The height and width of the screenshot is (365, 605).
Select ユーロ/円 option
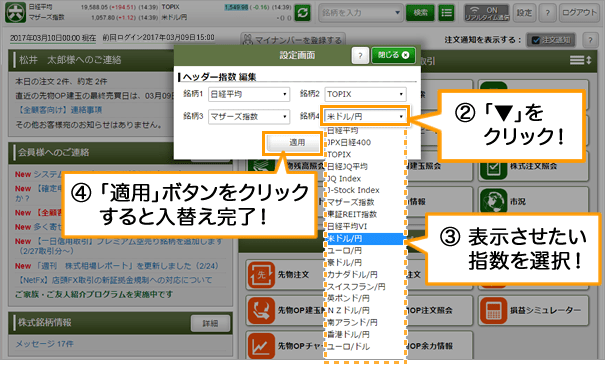point(345,250)
